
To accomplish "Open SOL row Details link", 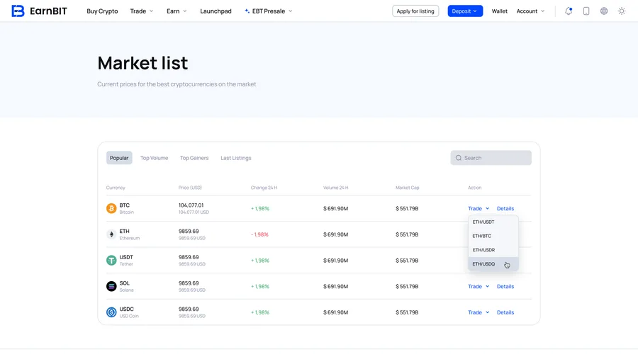I will (505, 286).
